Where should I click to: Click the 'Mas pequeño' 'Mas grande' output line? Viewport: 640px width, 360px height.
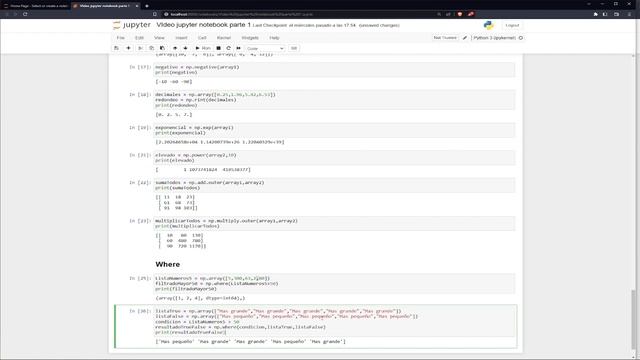point(251,342)
